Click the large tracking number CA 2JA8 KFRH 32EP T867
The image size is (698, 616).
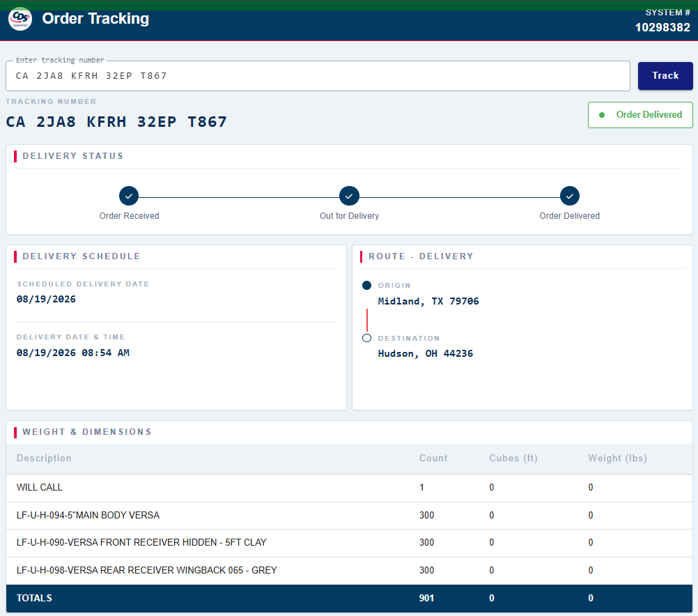pyautogui.click(x=116, y=121)
